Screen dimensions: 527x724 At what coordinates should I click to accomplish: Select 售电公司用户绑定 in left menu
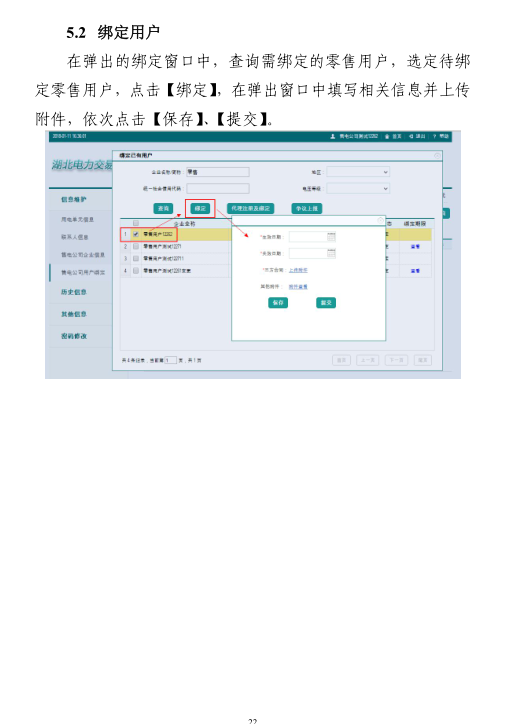point(83,272)
